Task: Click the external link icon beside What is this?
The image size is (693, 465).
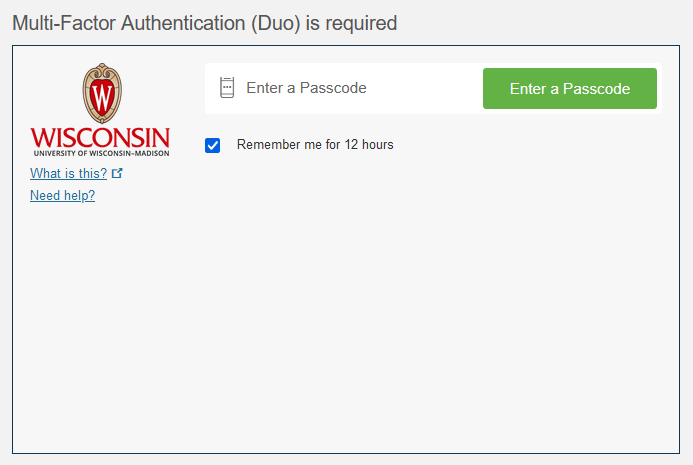Action: point(117,174)
